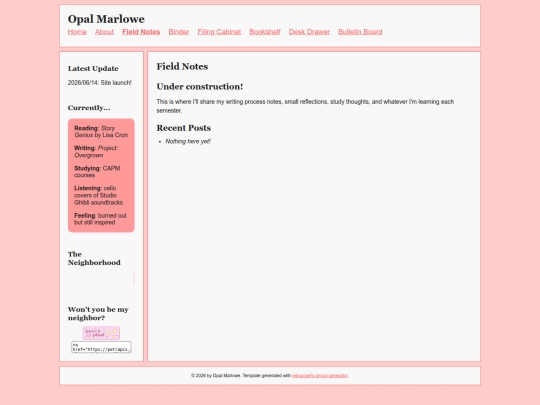Open the Bulletin Board link

pos(360,32)
